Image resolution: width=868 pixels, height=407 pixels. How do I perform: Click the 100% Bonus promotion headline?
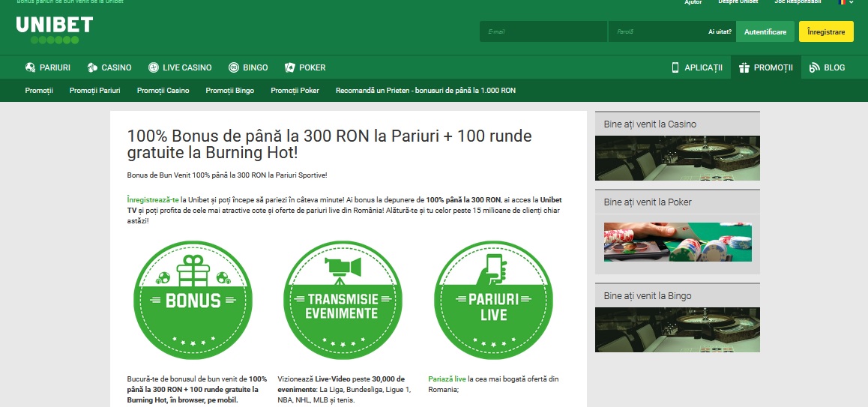[329, 143]
